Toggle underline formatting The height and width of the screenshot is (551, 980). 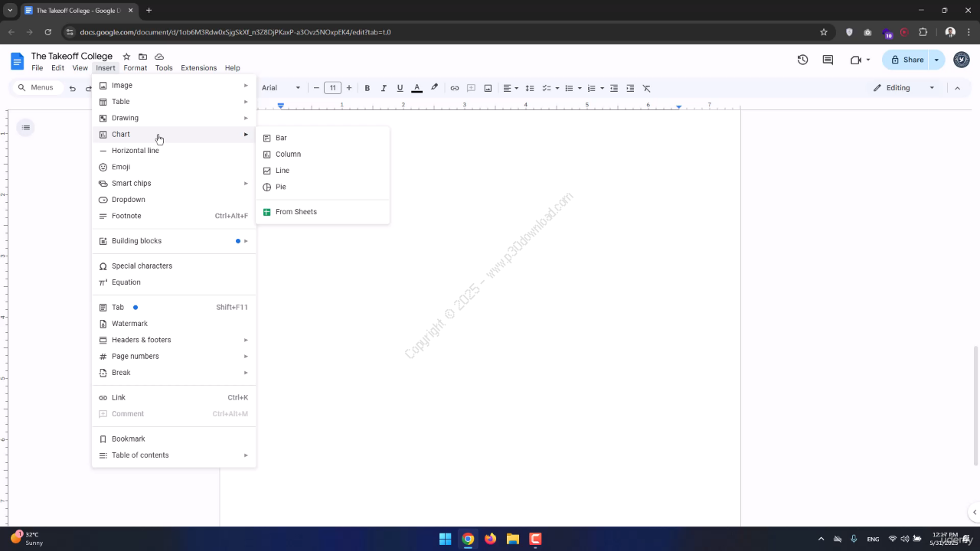coord(400,88)
